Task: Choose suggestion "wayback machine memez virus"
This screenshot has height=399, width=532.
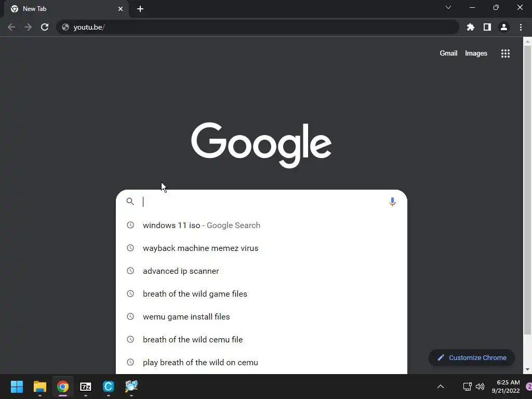Action: pos(261,248)
